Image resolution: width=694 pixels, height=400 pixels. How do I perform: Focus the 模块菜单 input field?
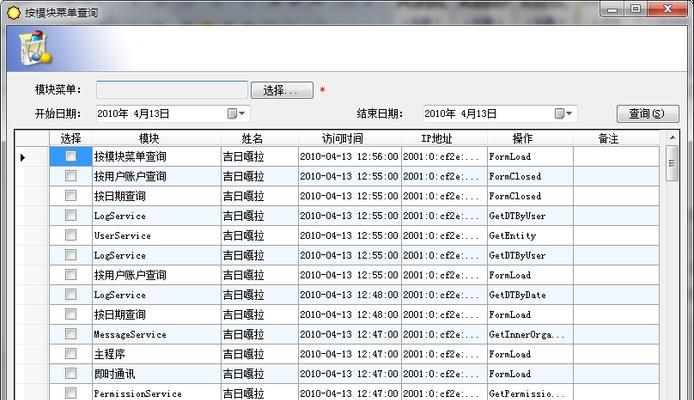click(172, 90)
